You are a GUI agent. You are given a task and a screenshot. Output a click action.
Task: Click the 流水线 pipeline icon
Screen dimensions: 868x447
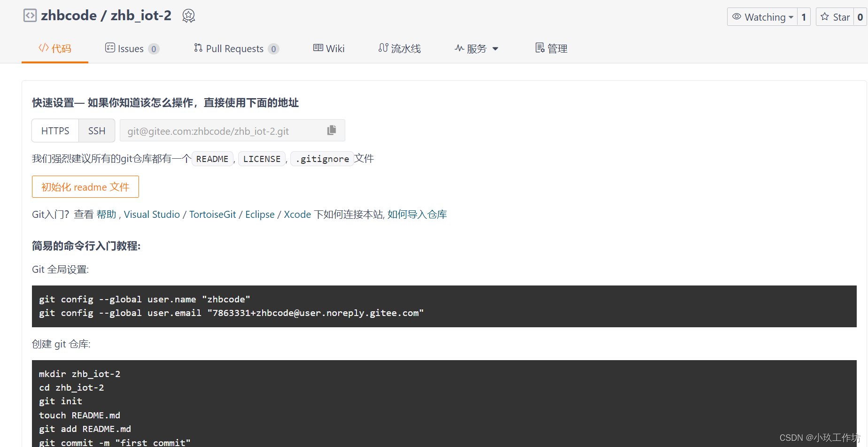383,48
